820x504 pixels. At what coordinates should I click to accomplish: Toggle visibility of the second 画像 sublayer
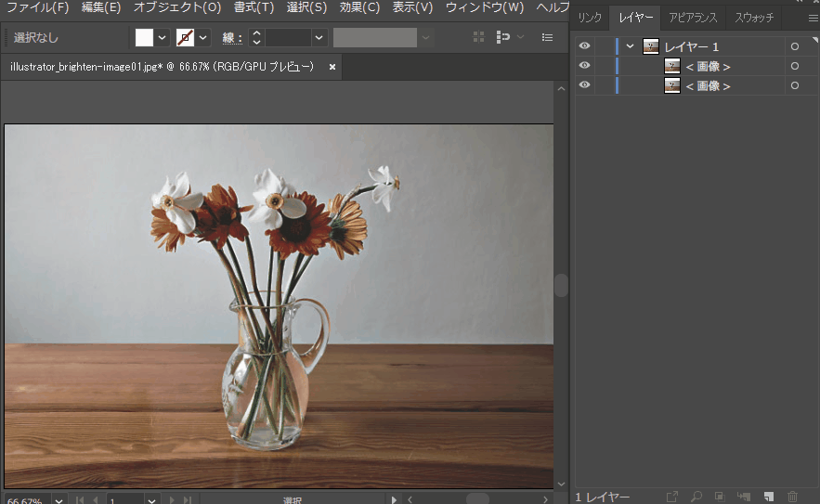[584, 85]
